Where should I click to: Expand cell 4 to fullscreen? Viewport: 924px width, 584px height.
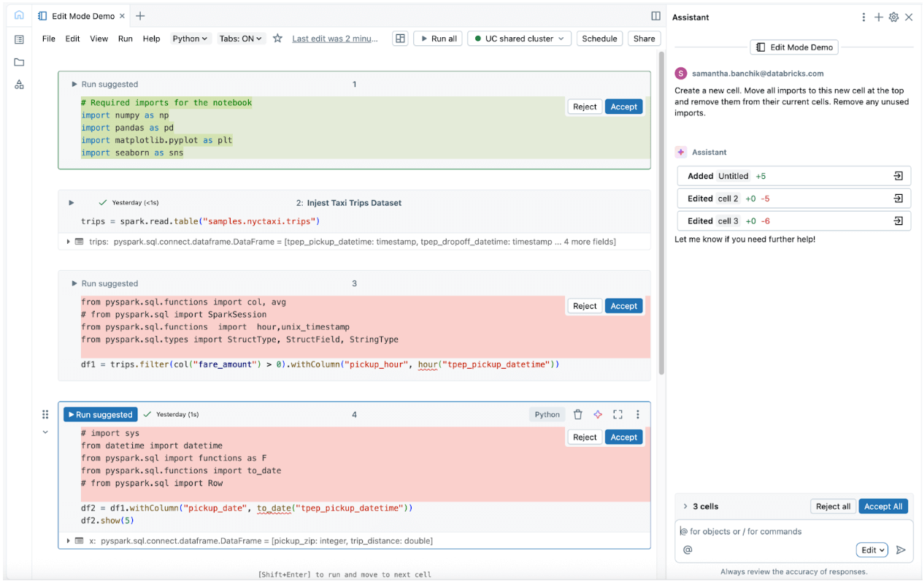pyautogui.click(x=617, y=415)
